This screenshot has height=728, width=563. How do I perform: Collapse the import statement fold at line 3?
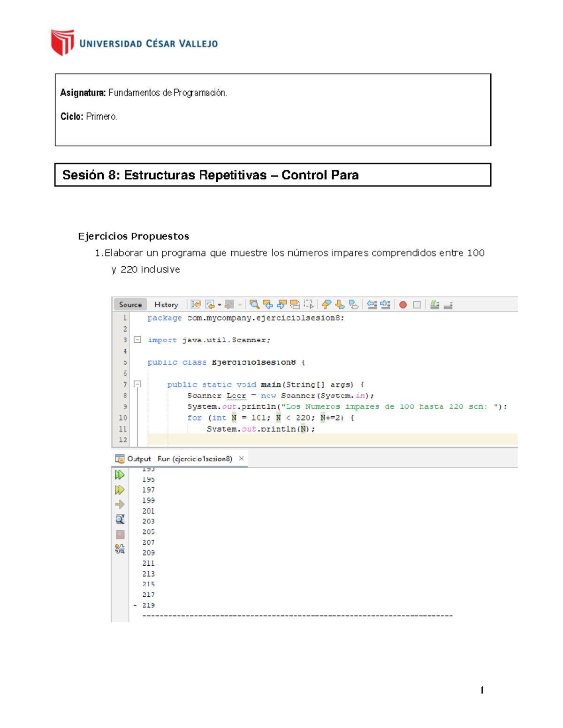137,340
